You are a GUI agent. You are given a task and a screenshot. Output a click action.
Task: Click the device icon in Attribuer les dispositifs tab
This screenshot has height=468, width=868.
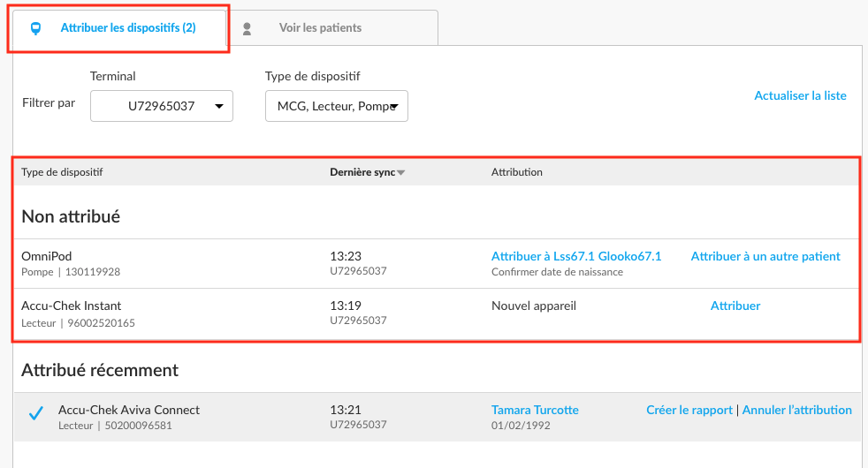[x=35, y=28]
